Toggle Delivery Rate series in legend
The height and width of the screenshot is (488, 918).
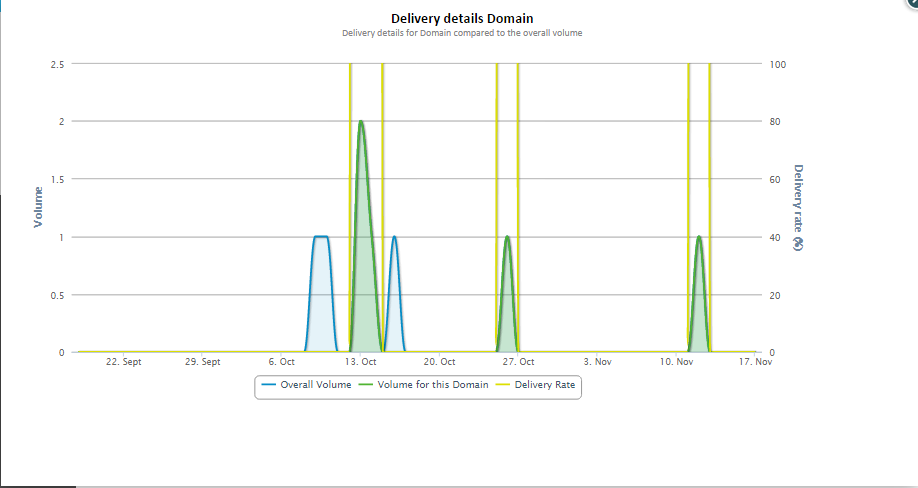tap(545, 385)
